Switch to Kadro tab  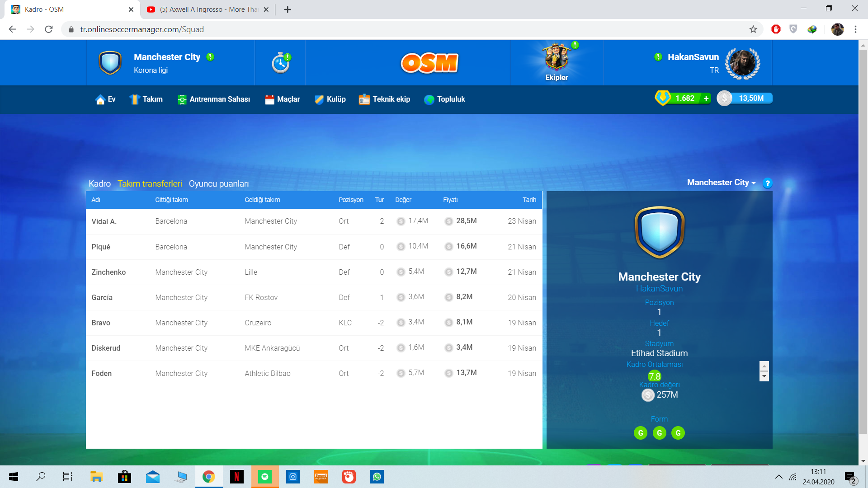[99, 183]
